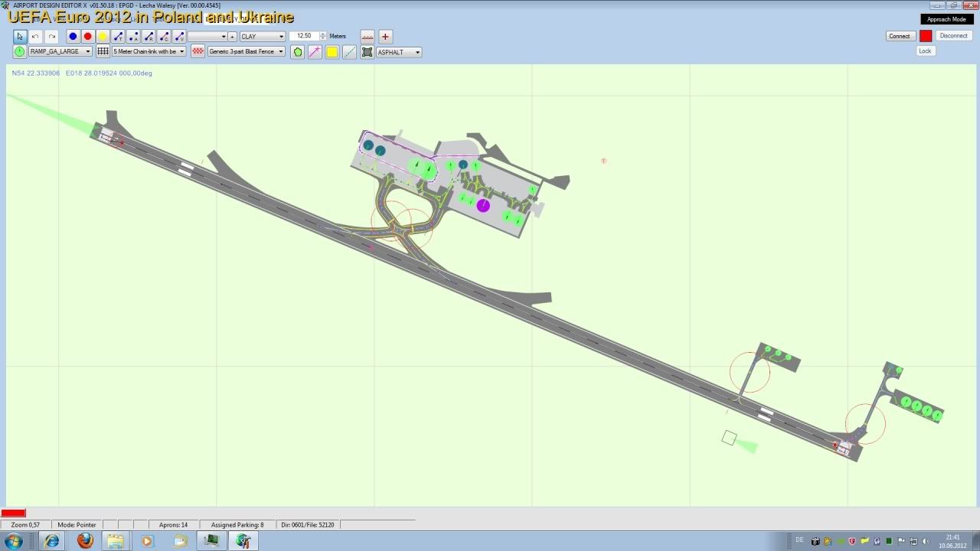Image resolution: width=980 pixels, height=551 pixels.
Task: Click the apron shape icon near ASPHALT
Action: 367,52
